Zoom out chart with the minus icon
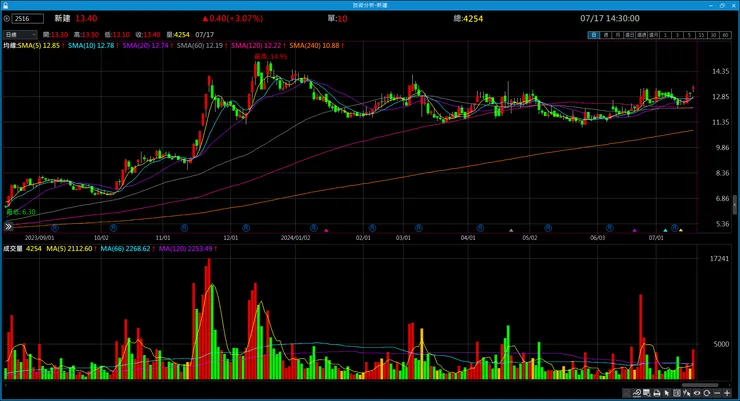740x401 pixels. coord(717,393)
